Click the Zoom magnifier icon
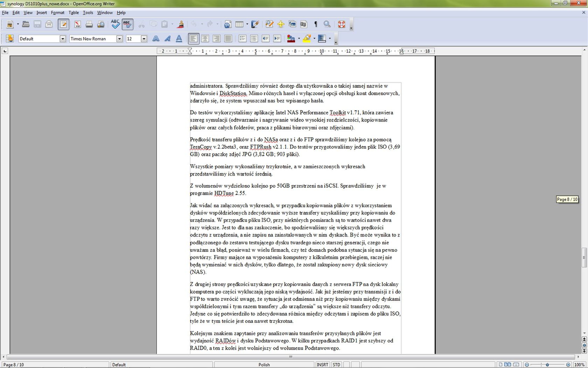The width and height of the screenshot is (588, 368). coord(327,24)
